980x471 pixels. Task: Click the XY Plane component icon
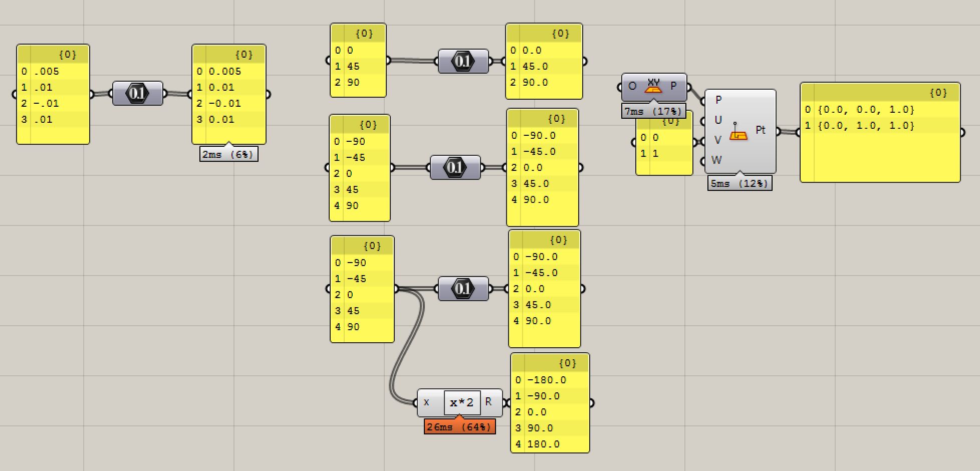(654, 86)
